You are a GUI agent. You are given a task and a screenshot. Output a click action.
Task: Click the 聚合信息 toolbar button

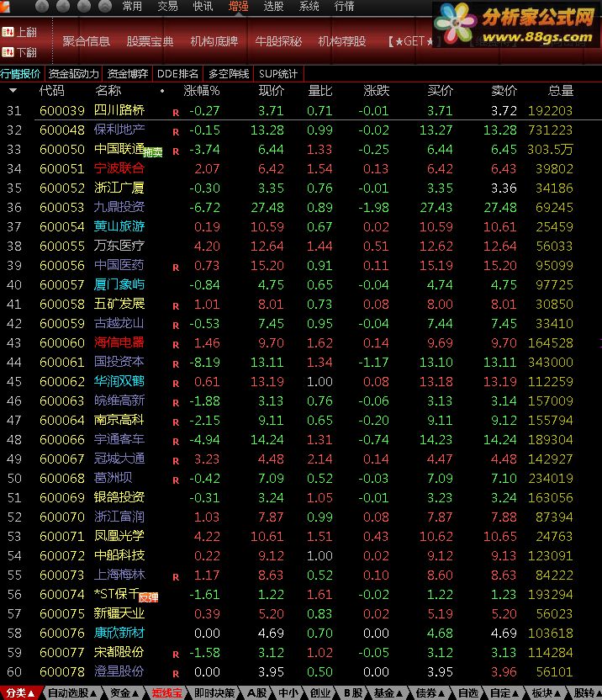86,41
